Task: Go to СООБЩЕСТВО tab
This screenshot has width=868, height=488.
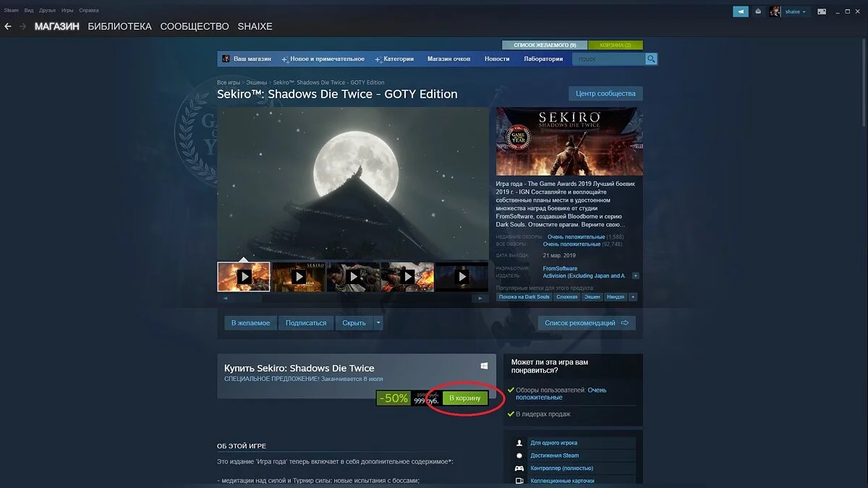Action: click(x=195, y=26)
